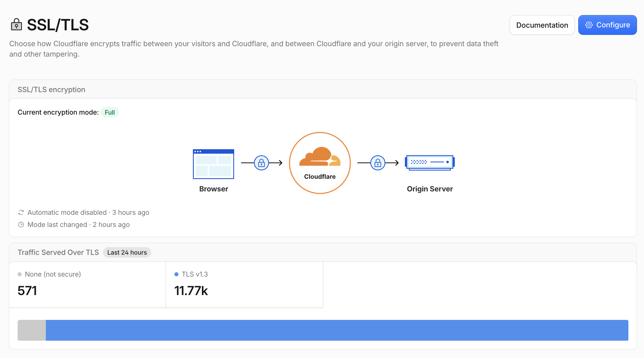Image resolution: width=644 pixels, height=358 pixels.
Task: Click the "Browser" label under the diagram
Action: point(214,189)
